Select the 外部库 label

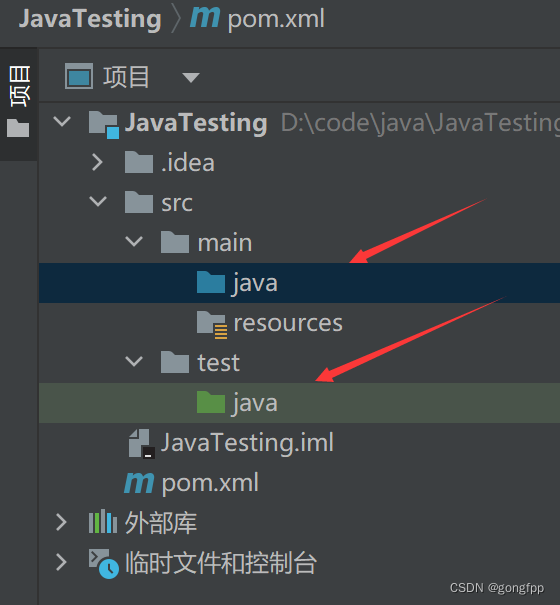point(161,523)
